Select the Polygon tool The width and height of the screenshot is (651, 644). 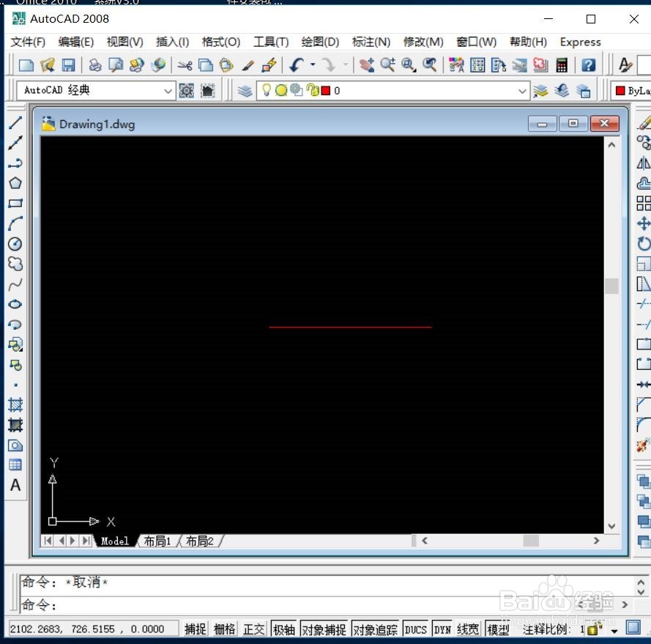(x=15, y=183)
